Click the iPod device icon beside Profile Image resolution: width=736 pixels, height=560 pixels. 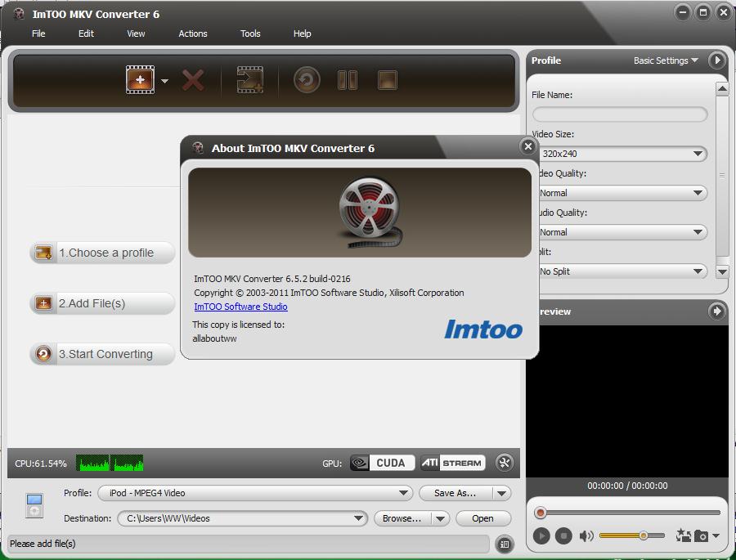(34, 505)
